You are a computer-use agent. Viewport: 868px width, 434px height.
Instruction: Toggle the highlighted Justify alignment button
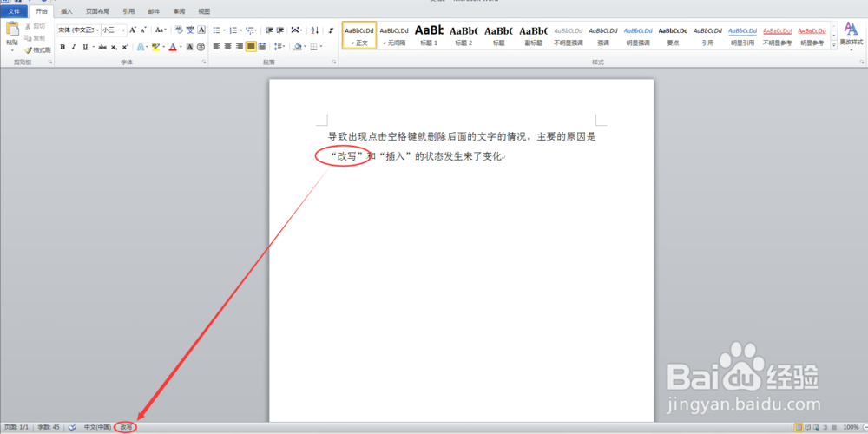point(251,47)
